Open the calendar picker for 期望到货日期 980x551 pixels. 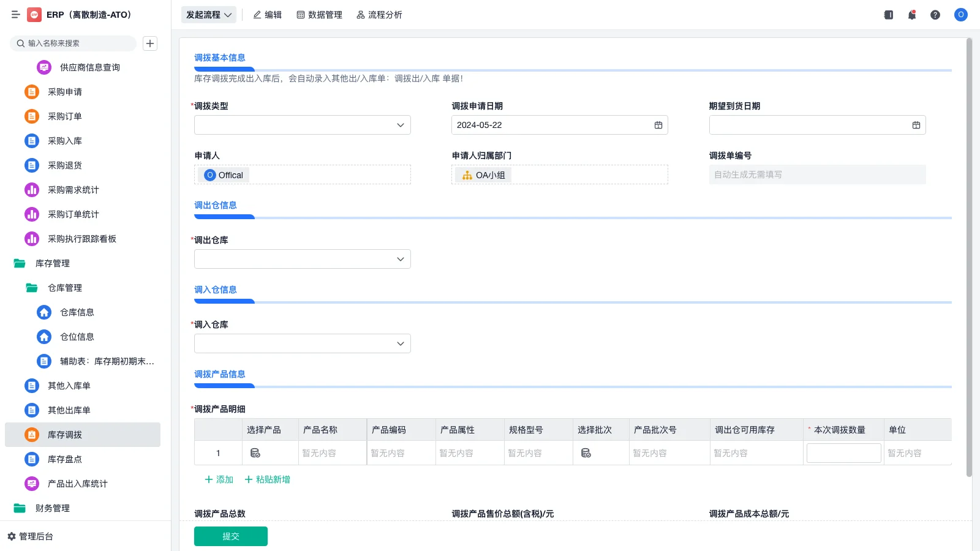(x=916, y=125)
